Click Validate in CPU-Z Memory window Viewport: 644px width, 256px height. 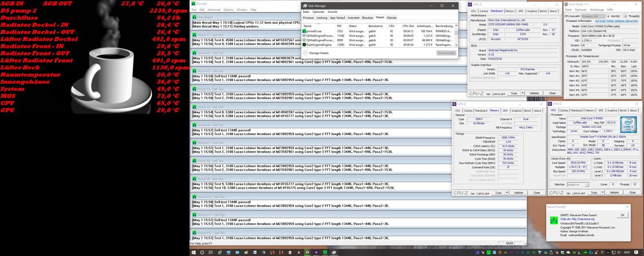pos(518,193)
